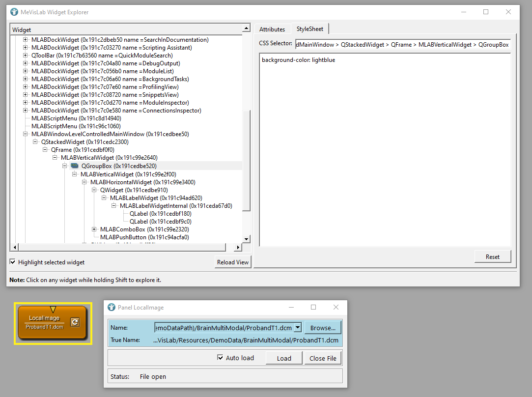Click the scroll-left arrow of tree view
This screenshot has width=532, height=397.
14,247
